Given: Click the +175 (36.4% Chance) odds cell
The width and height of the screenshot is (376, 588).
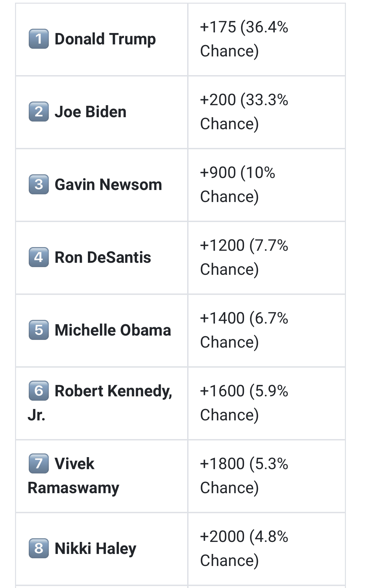Looking at the screenshot, I should 267,39.
